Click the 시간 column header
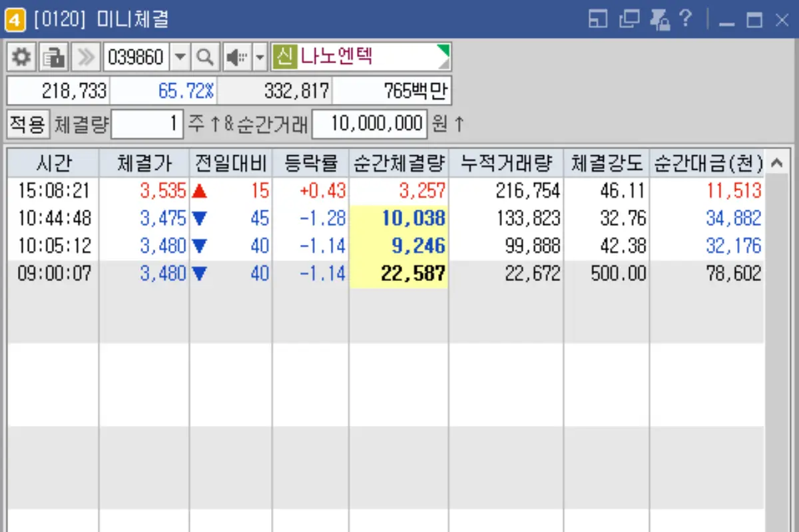 pyautogui.click(x=49, y=162)
